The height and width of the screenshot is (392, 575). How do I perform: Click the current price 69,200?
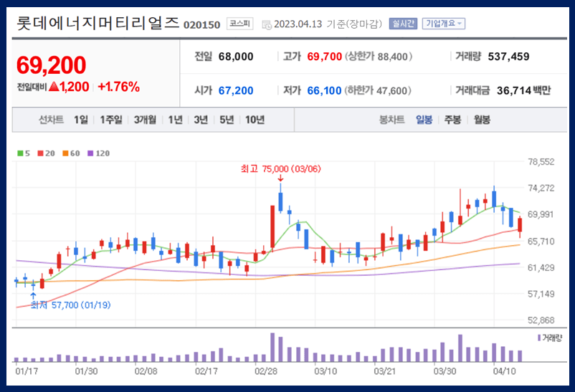[x=52, y=65]
